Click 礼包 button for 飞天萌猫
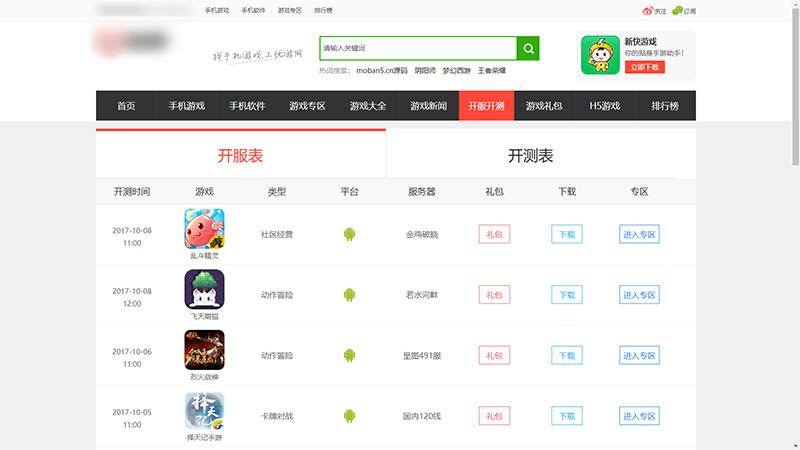The width and height of the screenshot is (800, 450). [x=494, y=295]
